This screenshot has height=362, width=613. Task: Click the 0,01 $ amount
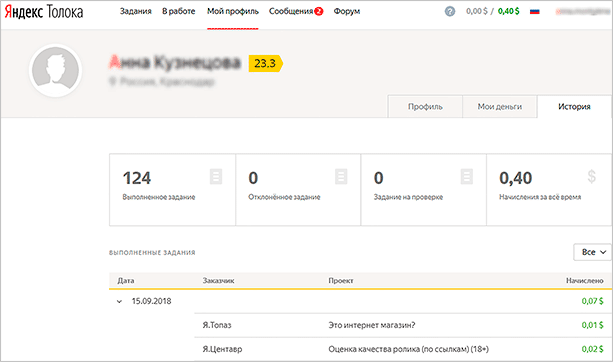point(592,325)
